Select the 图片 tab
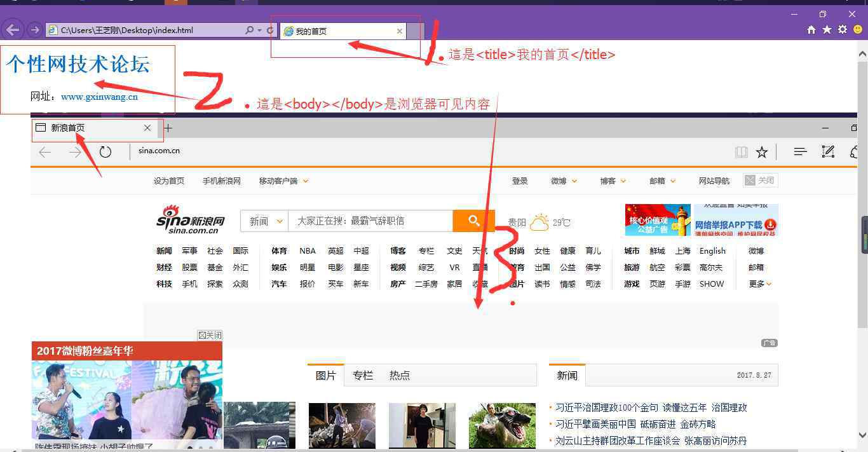The height and width of the screenshot is (452, 868). pyautogui.click(x=326, y=375)
